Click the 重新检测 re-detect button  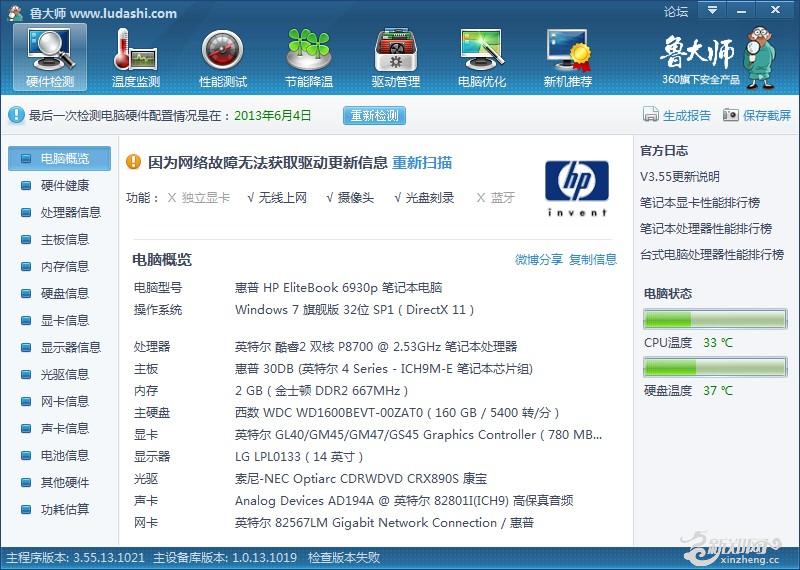click(374, 115)
